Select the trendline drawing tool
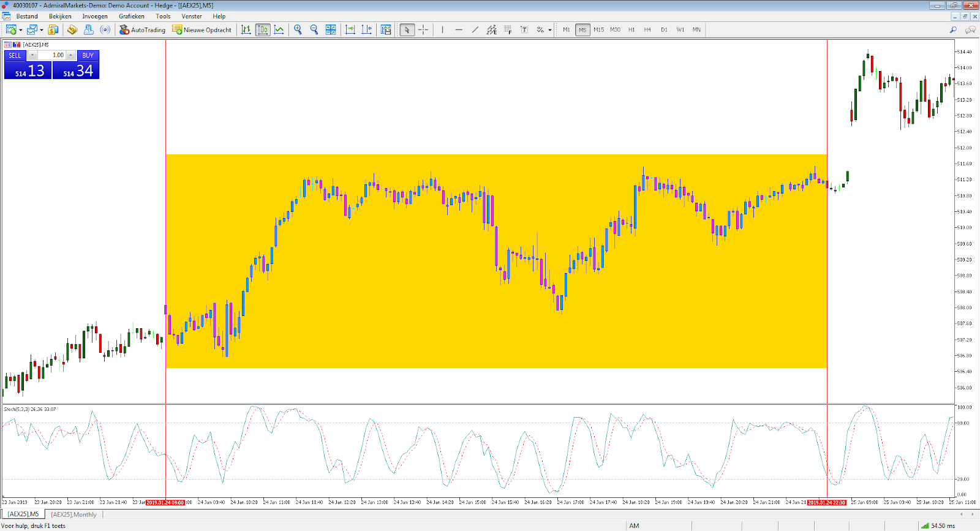The width and height of the screenshot is (980, 531). 475,29
